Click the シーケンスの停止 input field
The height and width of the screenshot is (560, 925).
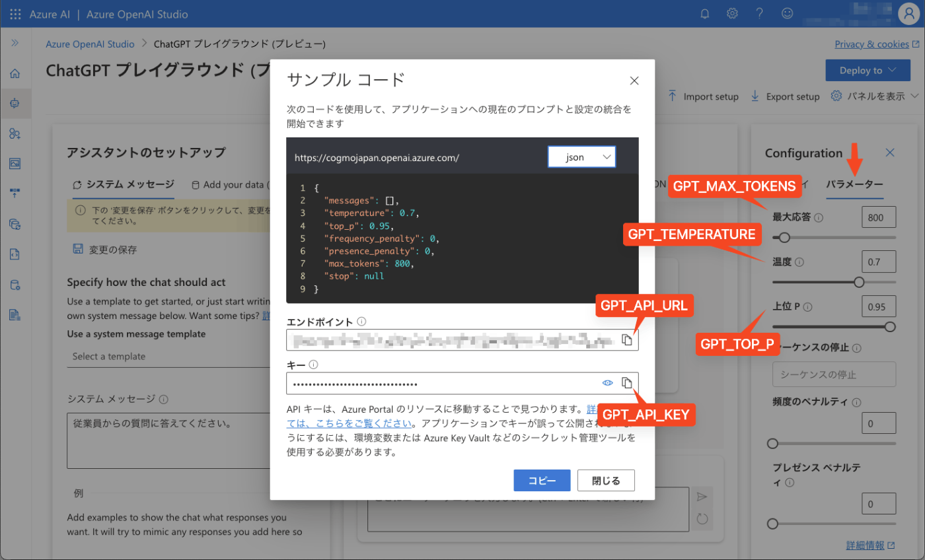pyautogui.click(x=834, y=374)
